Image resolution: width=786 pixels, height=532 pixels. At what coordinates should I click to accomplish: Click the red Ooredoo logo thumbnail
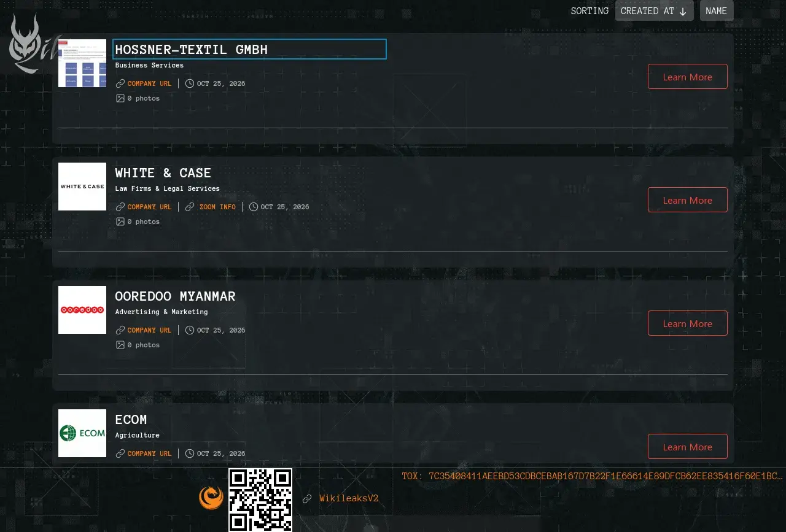point(82,310)
